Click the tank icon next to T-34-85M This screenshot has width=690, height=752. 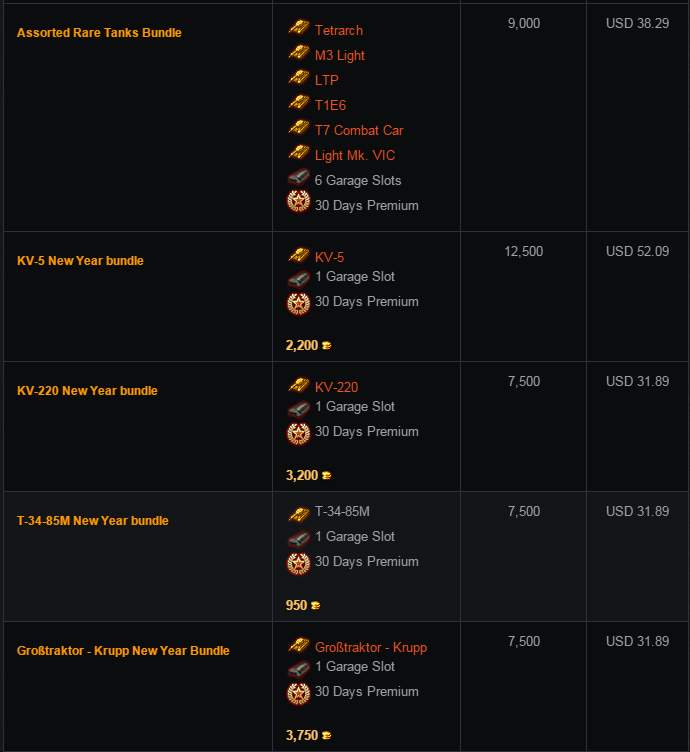(x=299, y=514)
